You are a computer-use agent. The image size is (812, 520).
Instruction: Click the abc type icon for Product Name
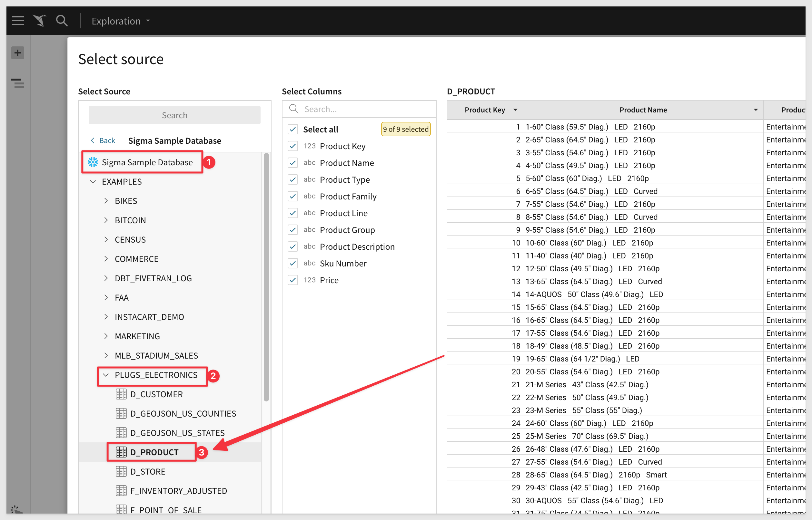309,163
